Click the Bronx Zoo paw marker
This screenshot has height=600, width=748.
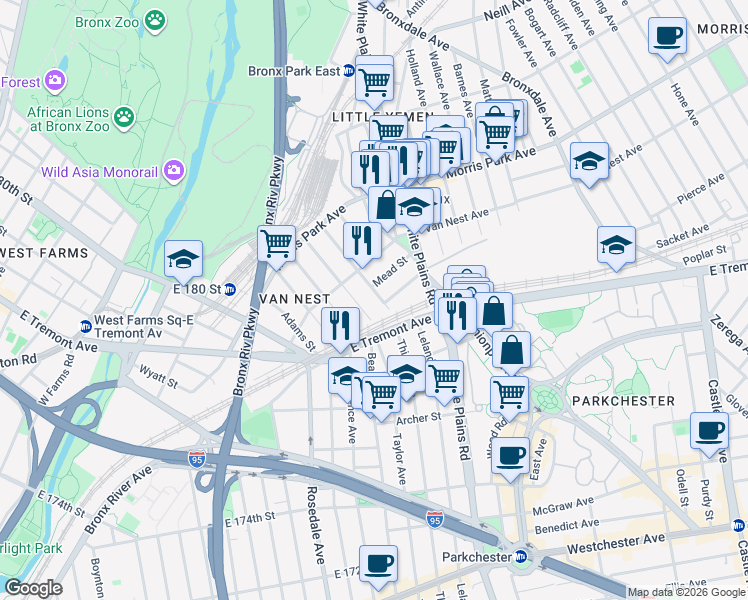[155, 21]
